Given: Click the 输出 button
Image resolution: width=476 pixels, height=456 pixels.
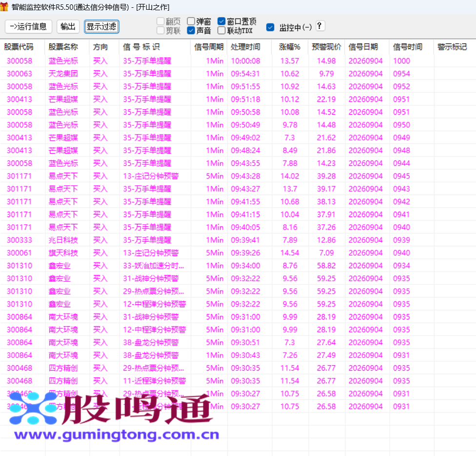Looking at the screenshot, I should click(68, 27).
